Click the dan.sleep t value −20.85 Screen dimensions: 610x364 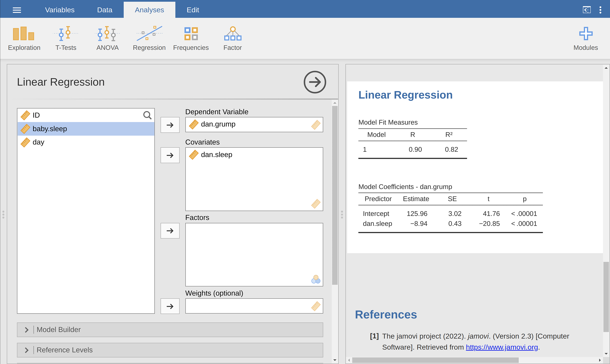click(x=489, y=224)
